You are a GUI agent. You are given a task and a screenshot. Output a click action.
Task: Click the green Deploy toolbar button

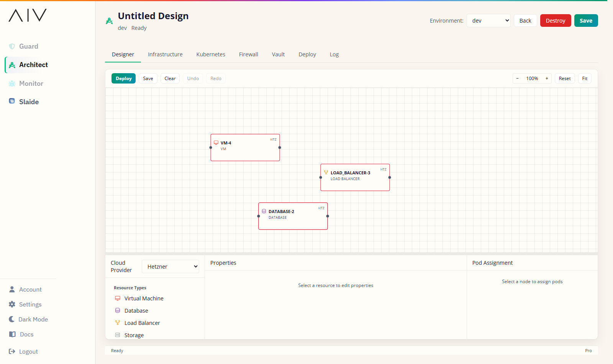point(124,79)
